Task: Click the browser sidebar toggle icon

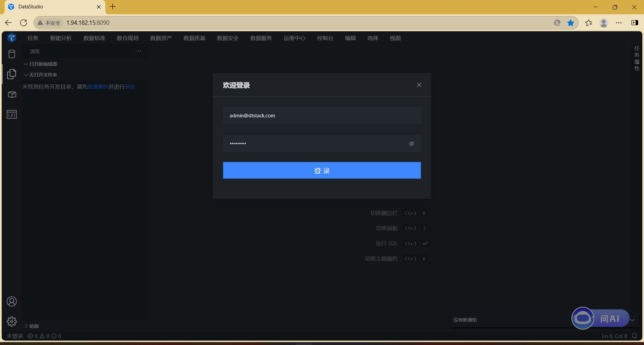Action: click(635, 23)
